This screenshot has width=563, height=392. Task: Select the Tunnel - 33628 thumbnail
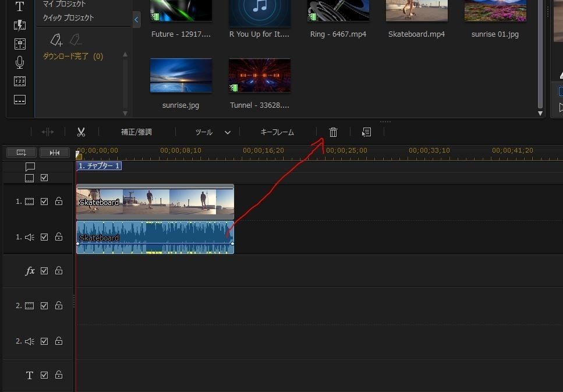(x=260, y=76)
